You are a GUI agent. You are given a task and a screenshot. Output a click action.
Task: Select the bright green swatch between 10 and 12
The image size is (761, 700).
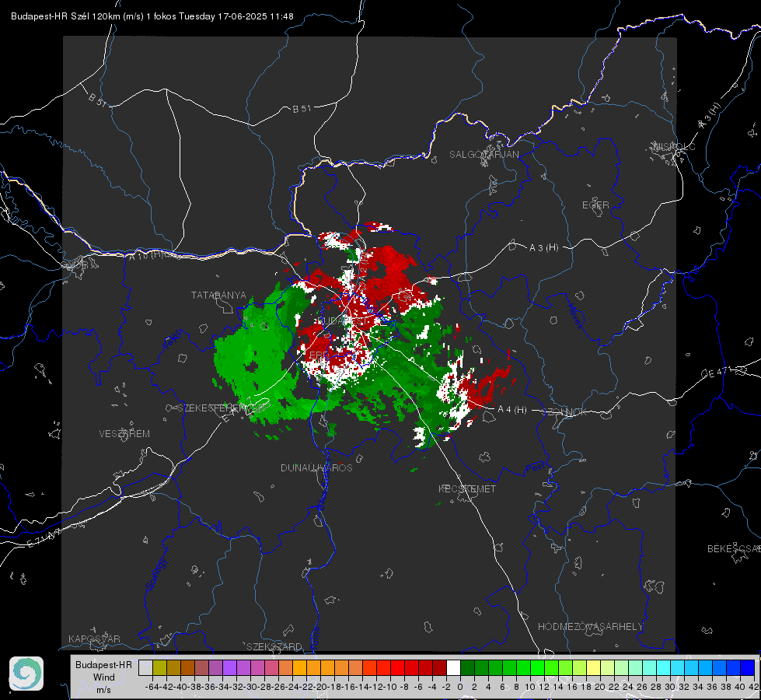click(537, 667)
